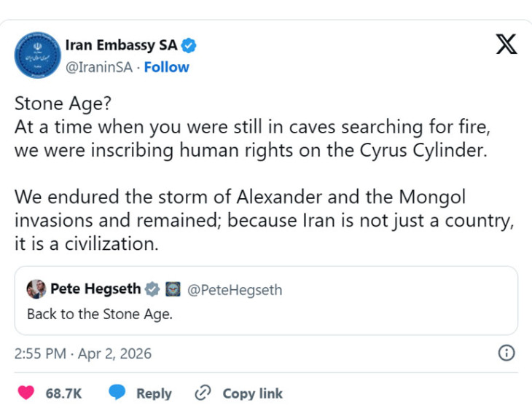Click the Copy link text label

252,393
